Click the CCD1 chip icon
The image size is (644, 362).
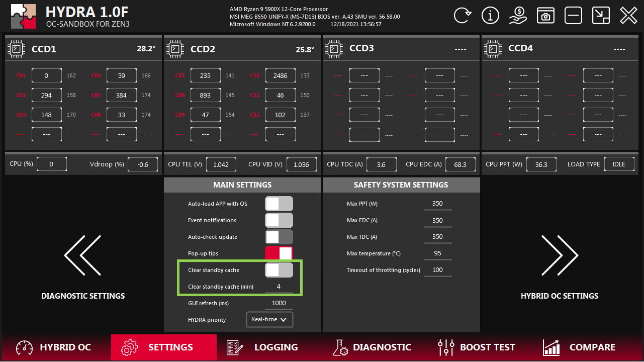pyautogui.click(x=17, y=49)
